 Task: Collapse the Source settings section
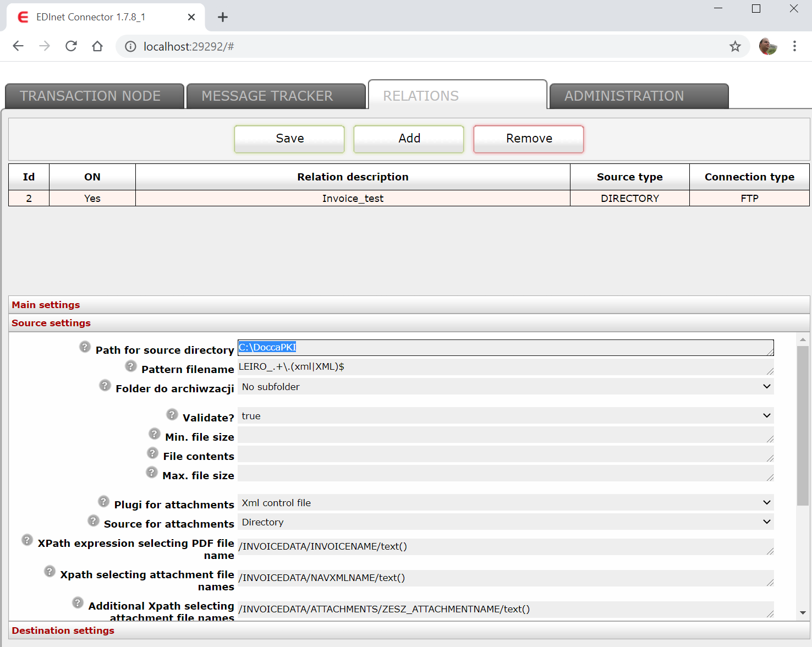(409, 323)
